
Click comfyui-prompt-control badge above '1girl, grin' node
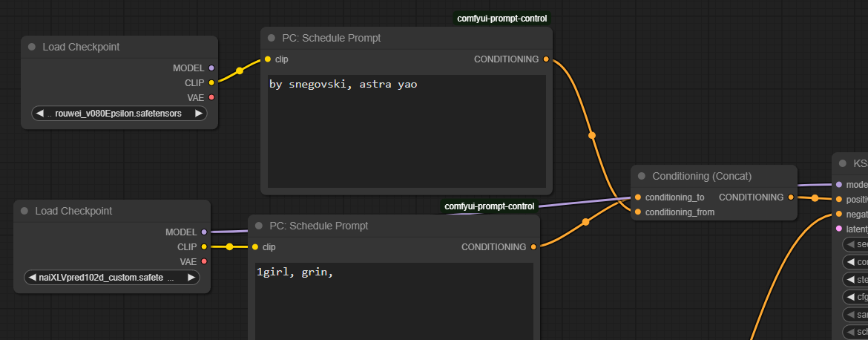(x=490, y=206)
